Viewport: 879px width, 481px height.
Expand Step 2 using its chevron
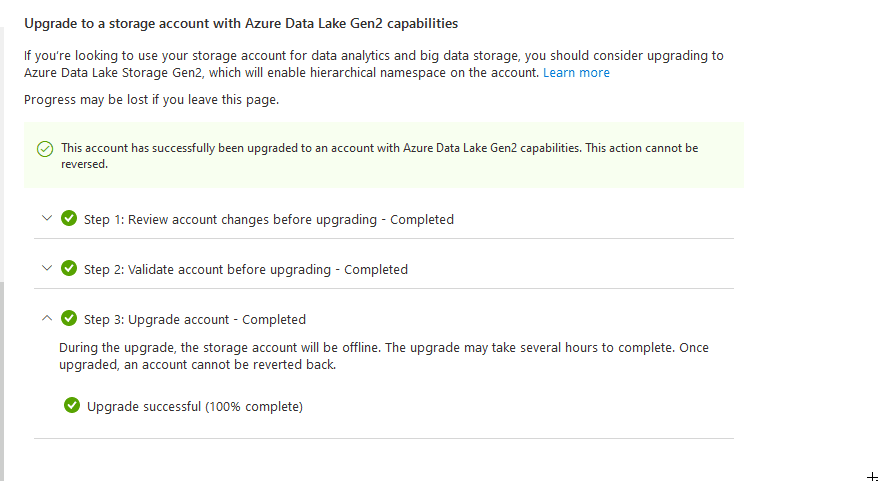click(46, 268)
